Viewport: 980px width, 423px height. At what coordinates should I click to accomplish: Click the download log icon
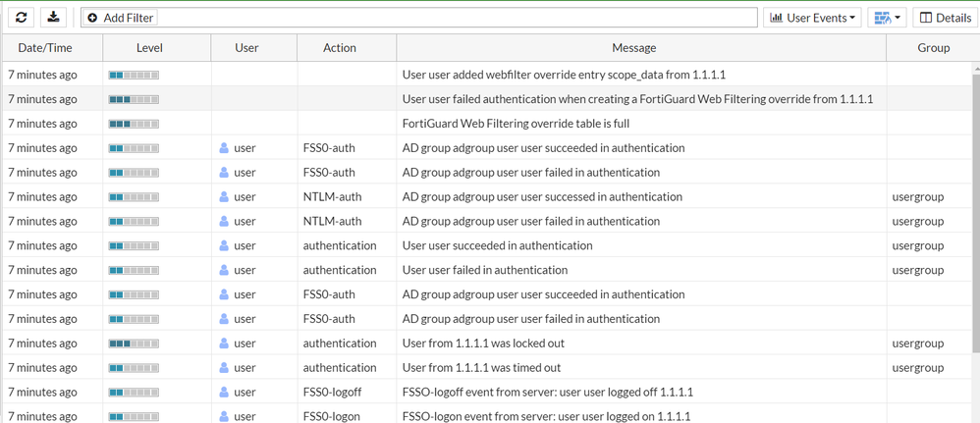coord(53,17)
